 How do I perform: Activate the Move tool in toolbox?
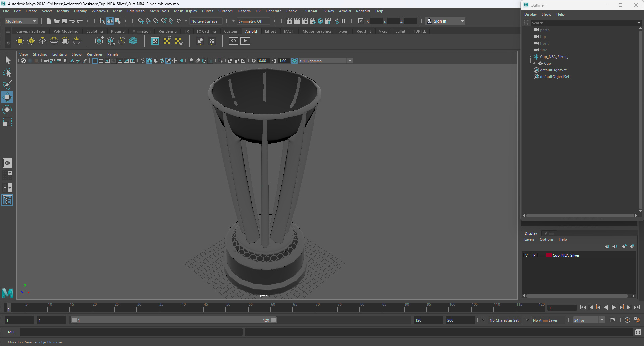point(7,97)
